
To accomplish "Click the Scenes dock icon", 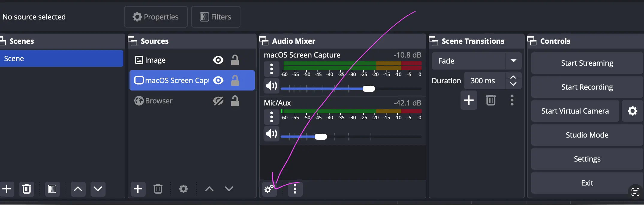I will click(3, 41).
